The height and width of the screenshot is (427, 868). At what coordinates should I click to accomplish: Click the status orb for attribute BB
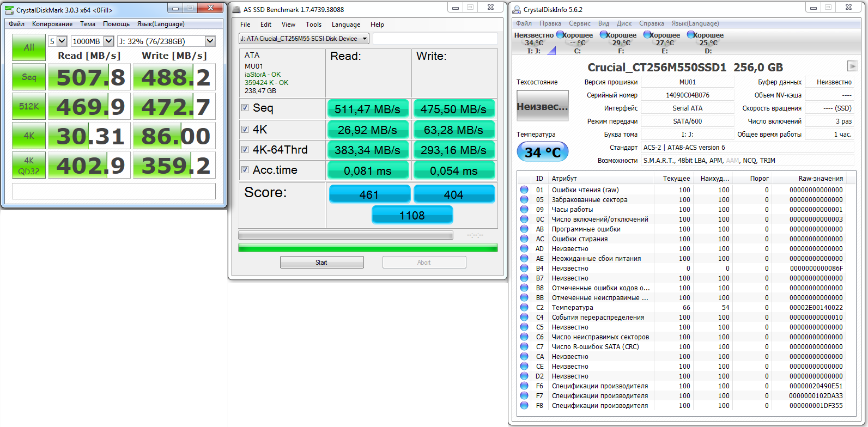(524, 297)
